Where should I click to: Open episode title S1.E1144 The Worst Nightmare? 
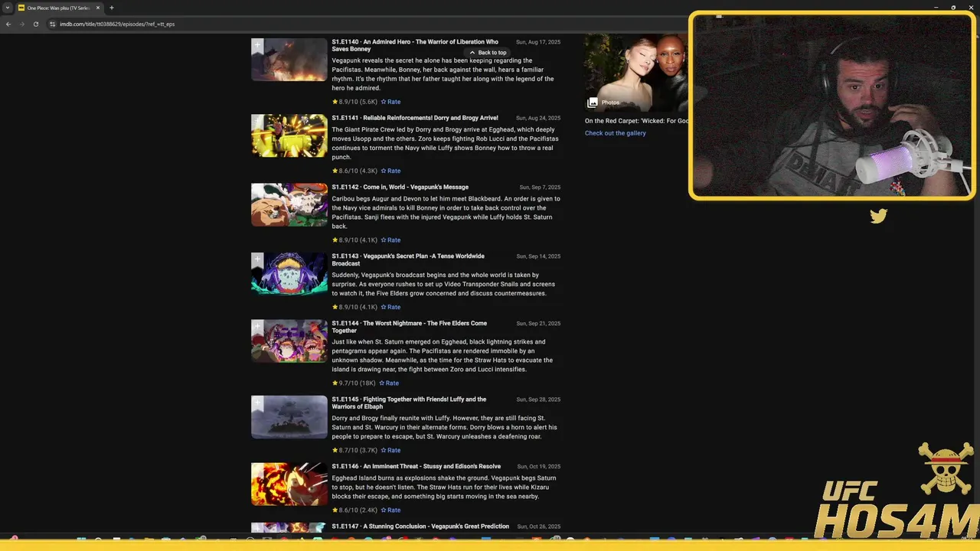coord(409,327)
